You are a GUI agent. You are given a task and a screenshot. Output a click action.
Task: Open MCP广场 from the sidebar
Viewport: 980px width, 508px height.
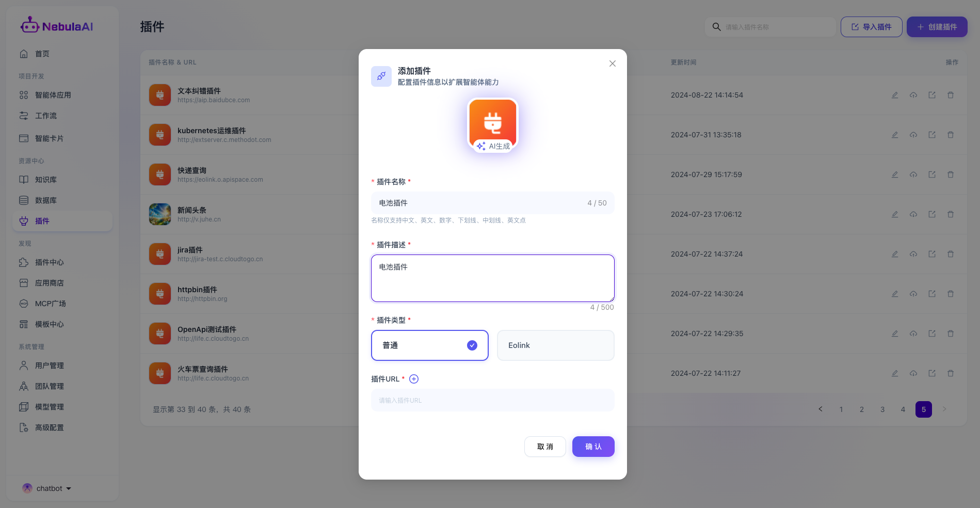[x=50, y=304]
